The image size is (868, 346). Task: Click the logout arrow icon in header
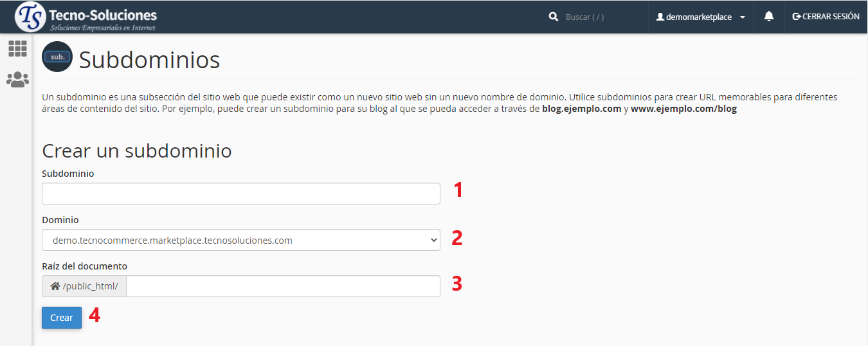tap(797, 17)
